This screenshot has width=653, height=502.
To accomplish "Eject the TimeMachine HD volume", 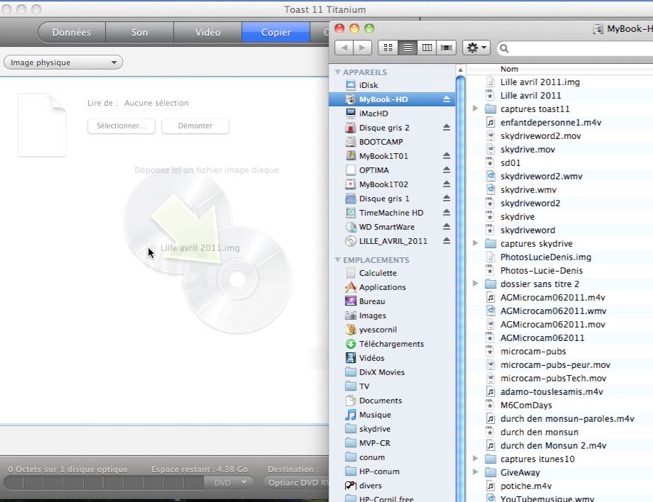I will 446,212.
